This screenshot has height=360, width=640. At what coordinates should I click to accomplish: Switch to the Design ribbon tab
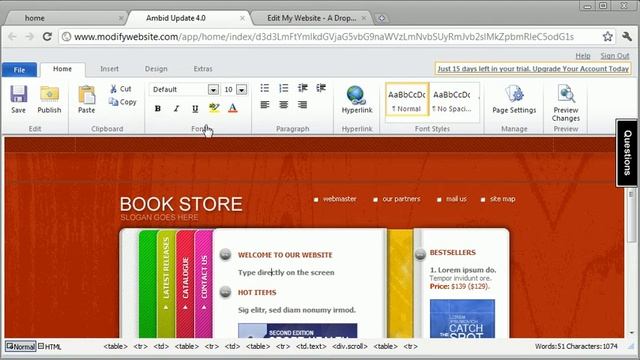coord(156,69)
